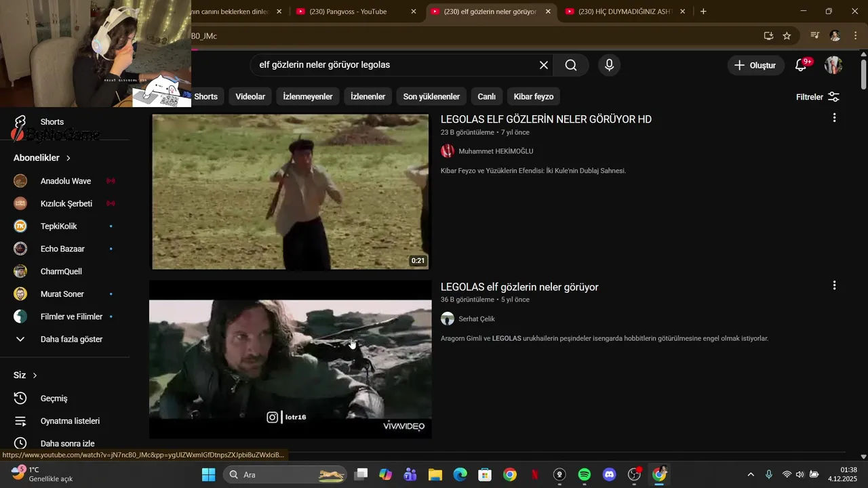Play the 0:21 Kibar Feyzo thumbnail

(290, 192)
